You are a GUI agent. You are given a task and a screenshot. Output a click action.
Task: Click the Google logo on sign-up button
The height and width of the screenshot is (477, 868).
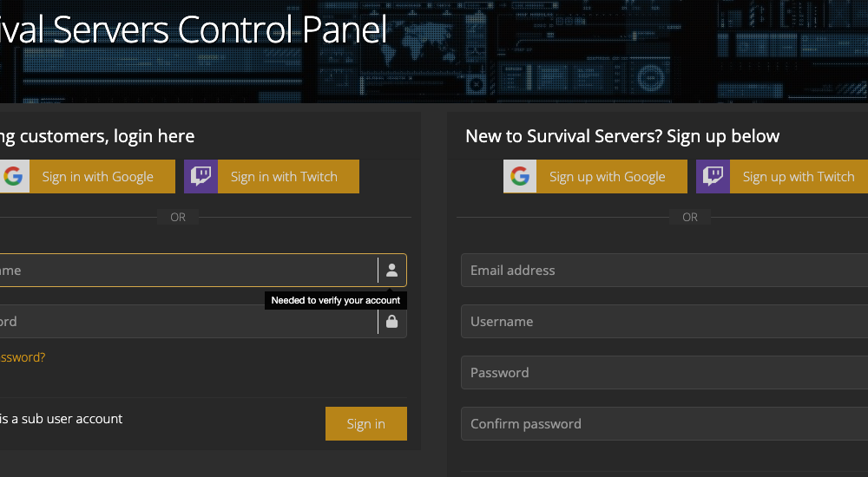(520, 177)
